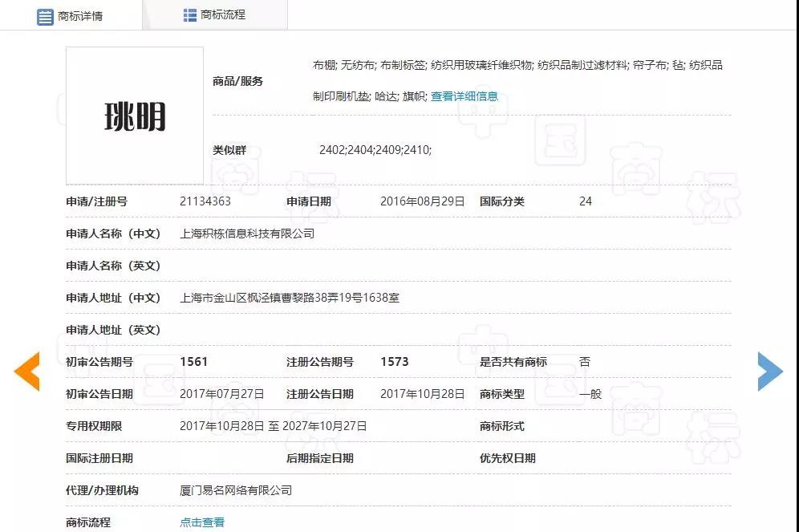799x532 pixels.
Task: Select the list icon beside 商标流程
Action: [189, 14]
